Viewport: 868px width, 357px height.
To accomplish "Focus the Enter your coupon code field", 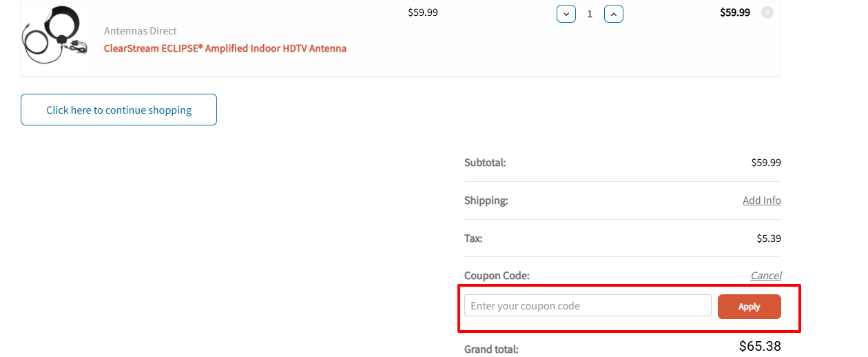I will [x=588, y=306].
